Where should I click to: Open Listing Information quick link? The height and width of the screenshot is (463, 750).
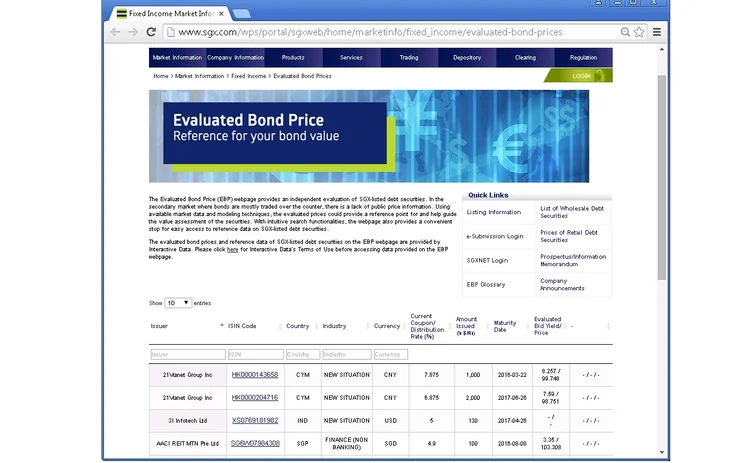(x=494, y=212)
